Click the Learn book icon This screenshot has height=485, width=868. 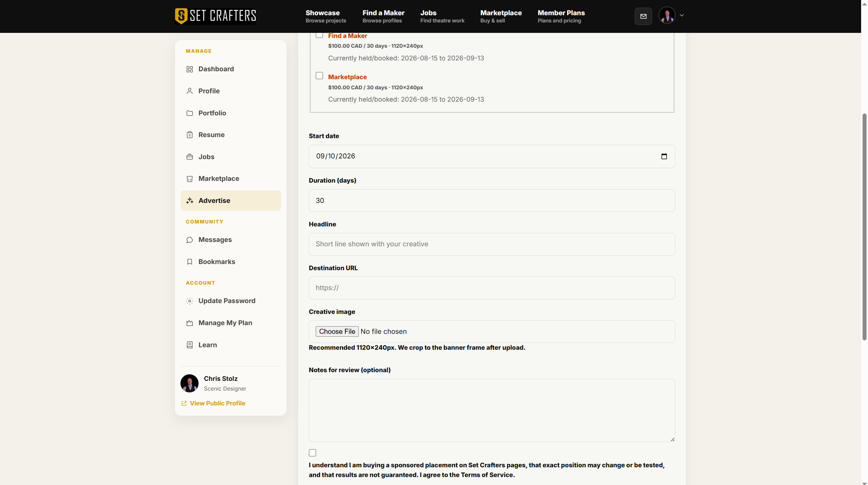click(190, 345)
